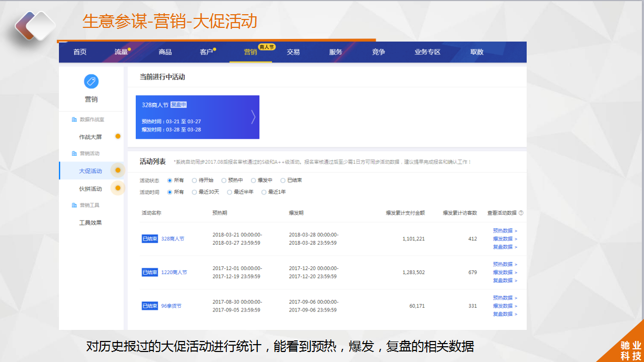Click the 营销工具 section icon in sidebar

(74, 205)
